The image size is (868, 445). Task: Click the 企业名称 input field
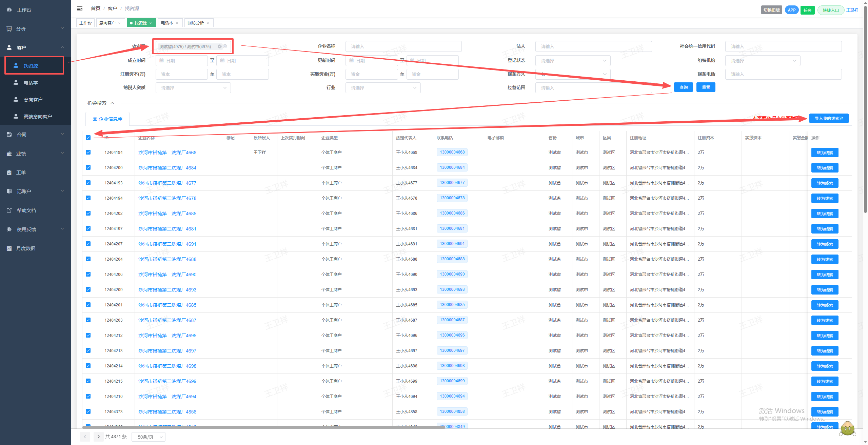tap(403, 46)
